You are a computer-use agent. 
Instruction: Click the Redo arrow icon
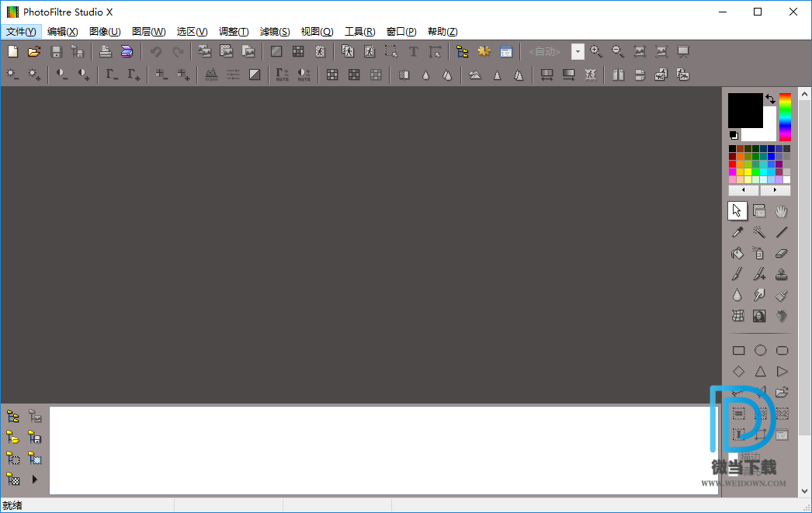tap(178, 51)
